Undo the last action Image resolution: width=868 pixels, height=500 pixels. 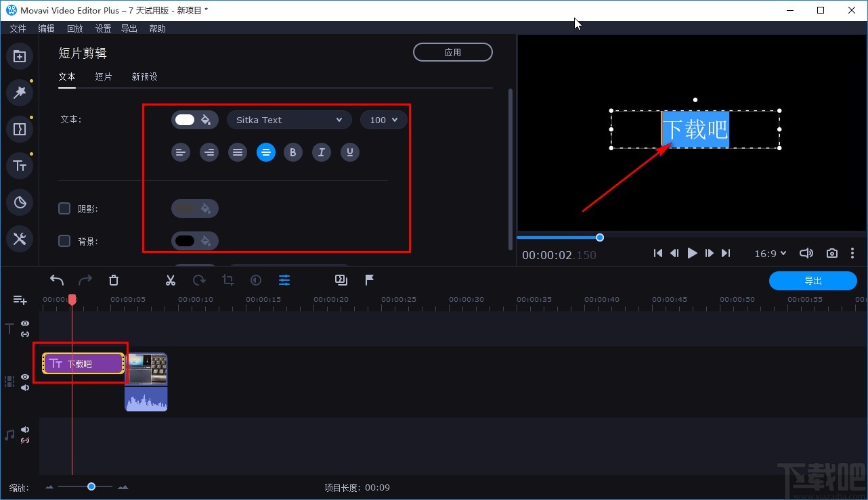point(57,280)
